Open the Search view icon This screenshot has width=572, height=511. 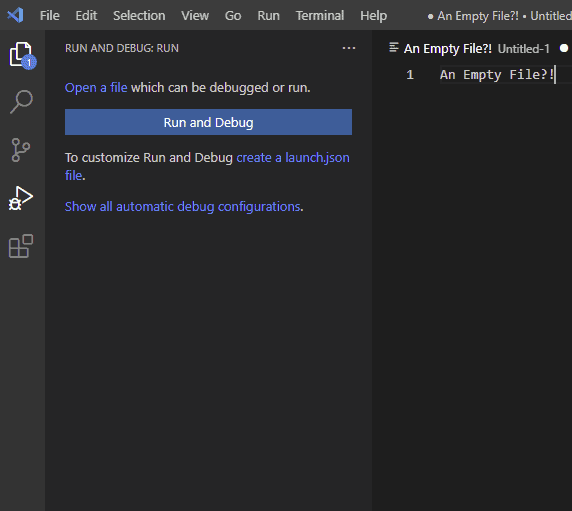pos(21,102)
